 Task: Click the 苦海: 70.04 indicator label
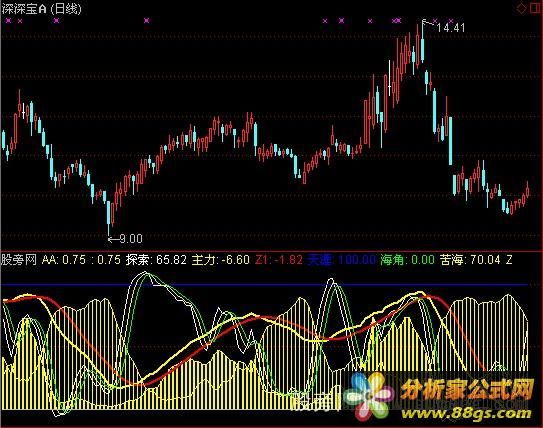point(470,260)
